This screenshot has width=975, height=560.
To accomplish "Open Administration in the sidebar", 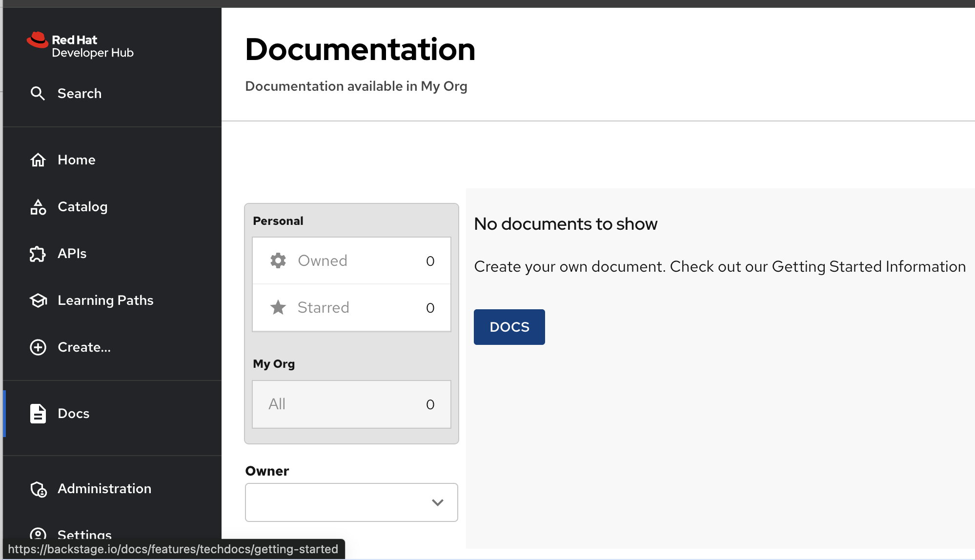I will pos(104,489).
